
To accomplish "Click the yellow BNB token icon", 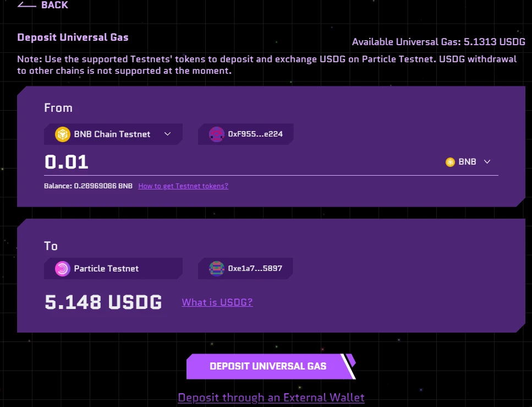I will (450, 162).
